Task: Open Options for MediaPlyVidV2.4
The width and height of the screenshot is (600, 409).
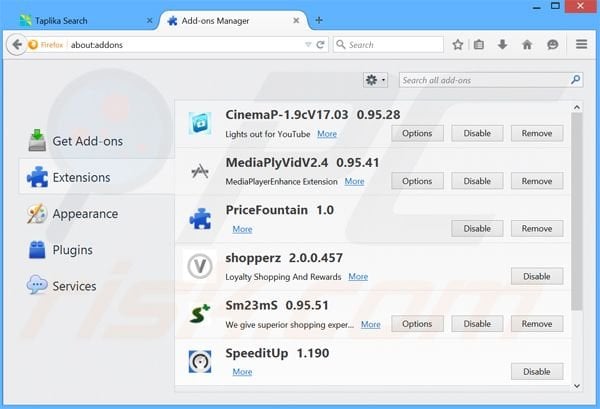Action: (x=417, y=181)
